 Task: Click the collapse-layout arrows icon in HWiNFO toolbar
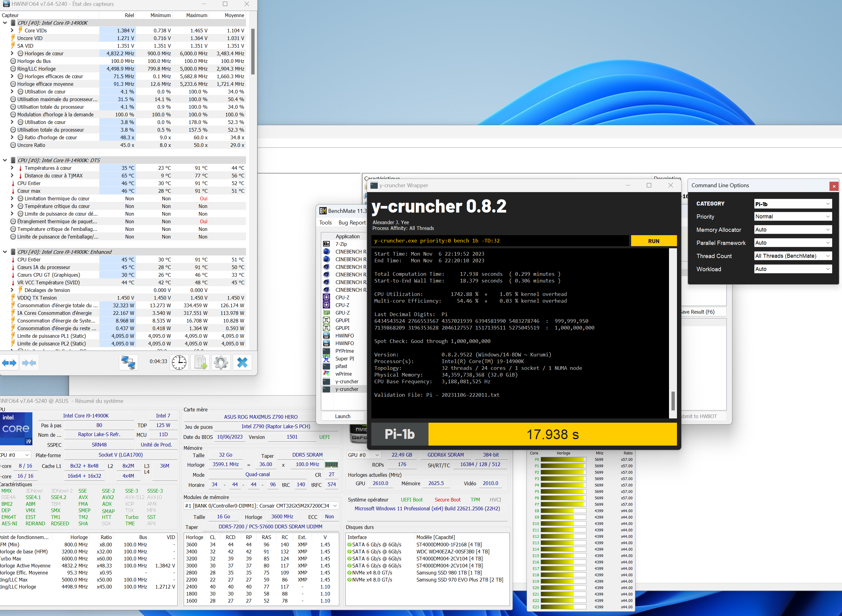click(x=29, y=363)
